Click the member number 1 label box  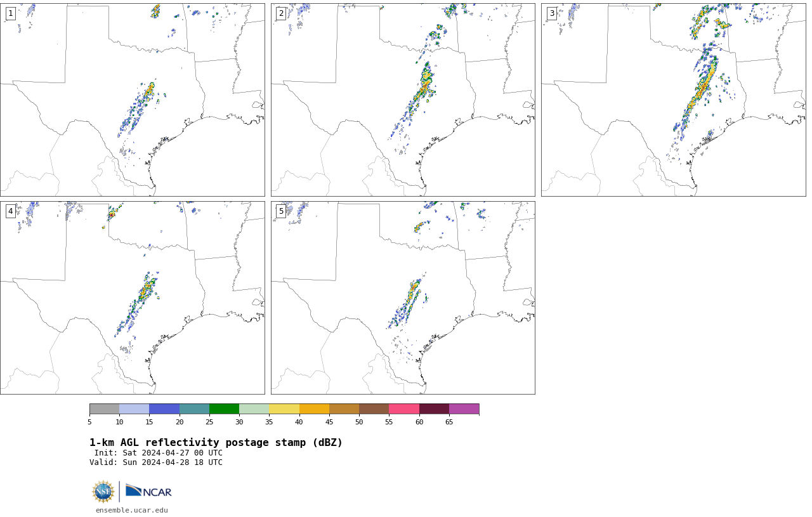[10, 13]
